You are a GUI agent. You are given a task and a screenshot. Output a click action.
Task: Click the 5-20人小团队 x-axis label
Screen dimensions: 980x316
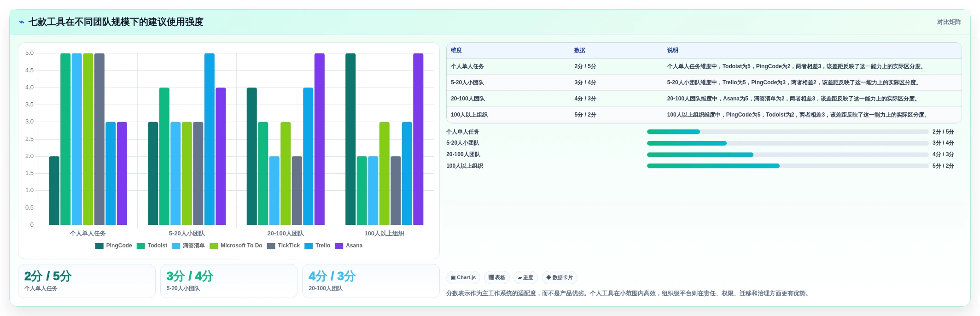[x=187, y=234]
